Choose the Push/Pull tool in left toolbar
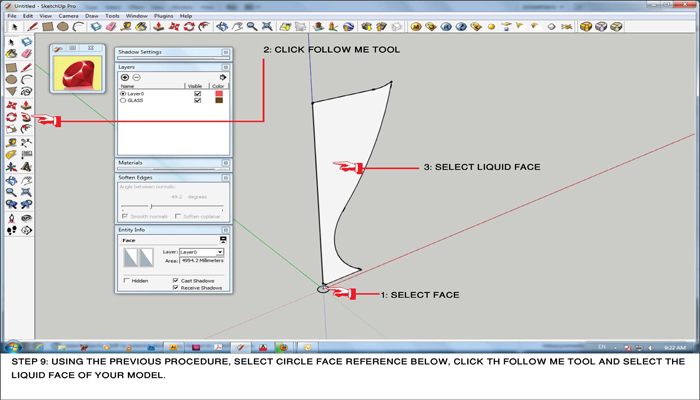The height and width of the screenshot is (400, 700). point(24,104)
